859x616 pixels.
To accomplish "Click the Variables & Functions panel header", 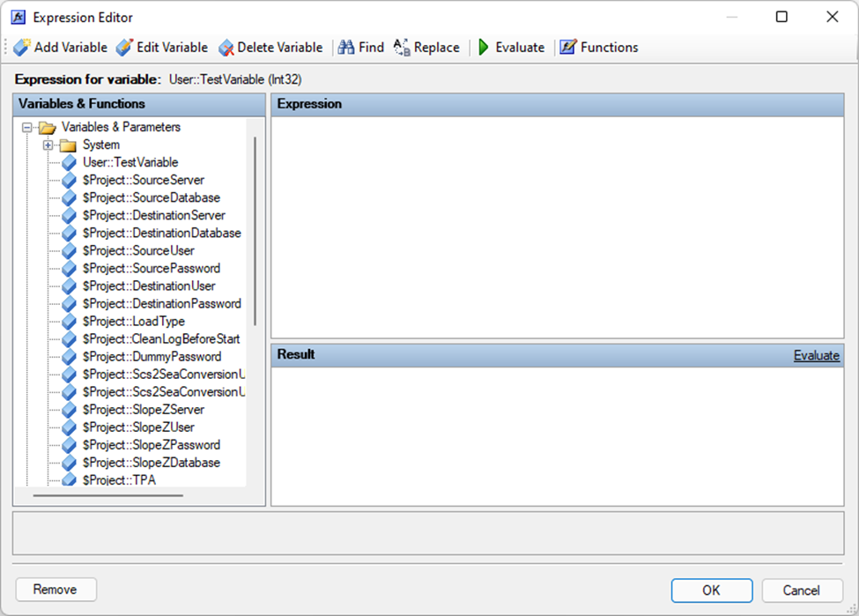I will (x=139, y=104).
